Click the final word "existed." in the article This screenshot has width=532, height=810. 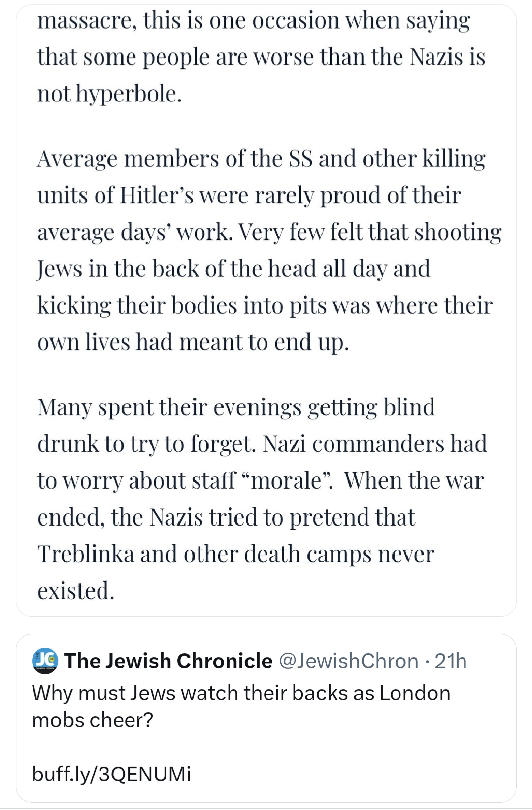[76, 591]
